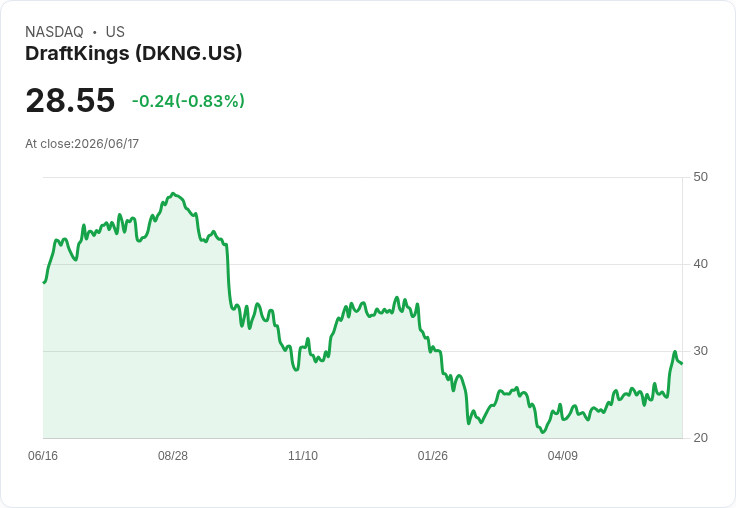Click the chart line's leftmost start point
736x508 pixels.
(x=44, y=283)
